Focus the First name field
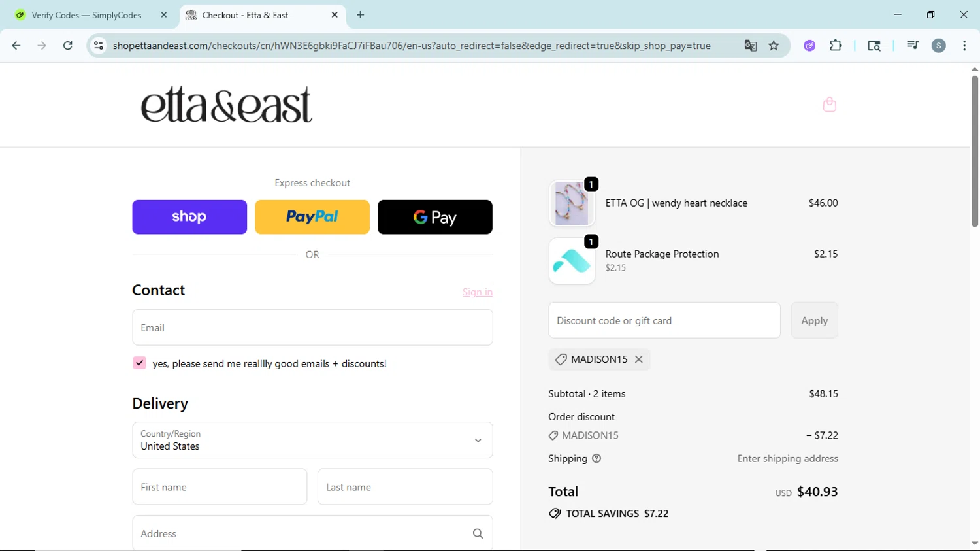Image resolution: width=980 pixels, height=551 pixels. pos(220,487)
